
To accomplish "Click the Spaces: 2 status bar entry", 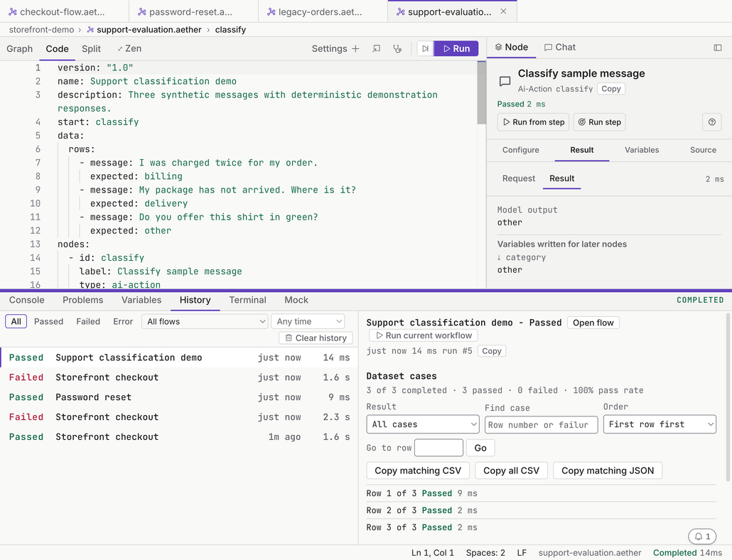I will [485, 552].
